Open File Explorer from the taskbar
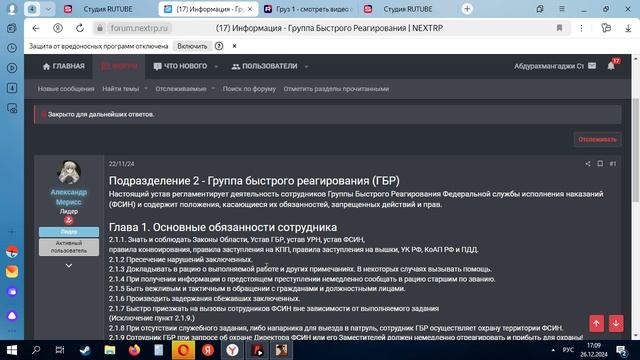Image resolution: width=640 pixels, height=360 pixels. coord(110,350)
